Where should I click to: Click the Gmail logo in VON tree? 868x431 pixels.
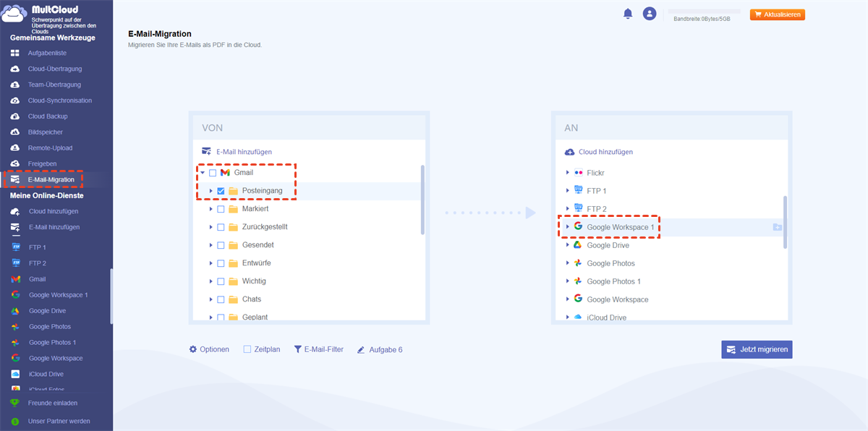[x=225, y=173]
